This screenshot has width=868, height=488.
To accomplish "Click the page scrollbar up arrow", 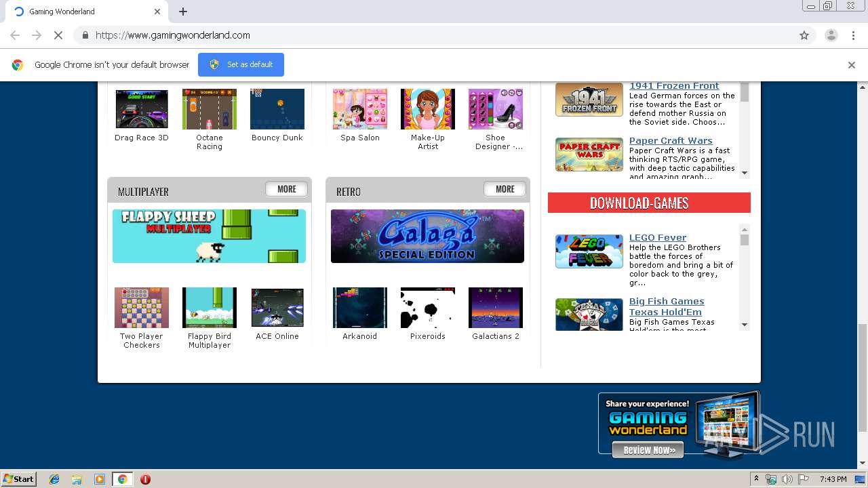I will (863, 86).
